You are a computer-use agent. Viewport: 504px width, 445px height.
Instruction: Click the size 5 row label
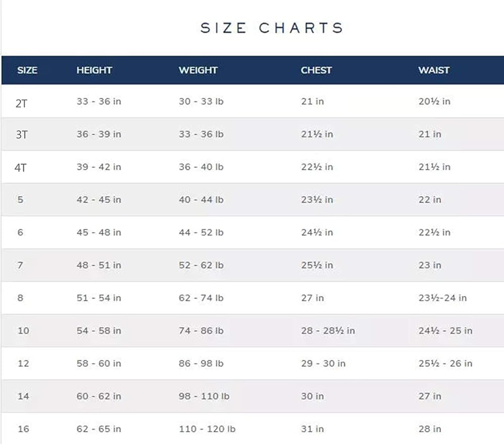coord(20,200)
